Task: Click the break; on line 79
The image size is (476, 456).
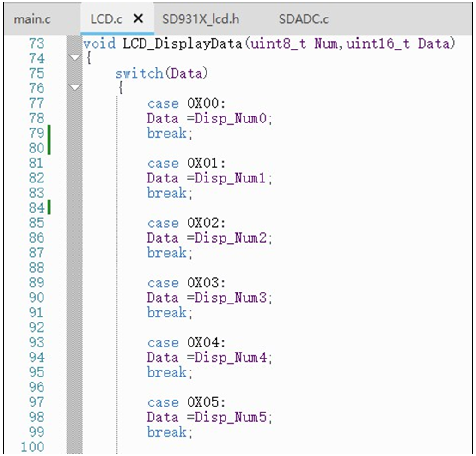Action: (x=170, y=133)
